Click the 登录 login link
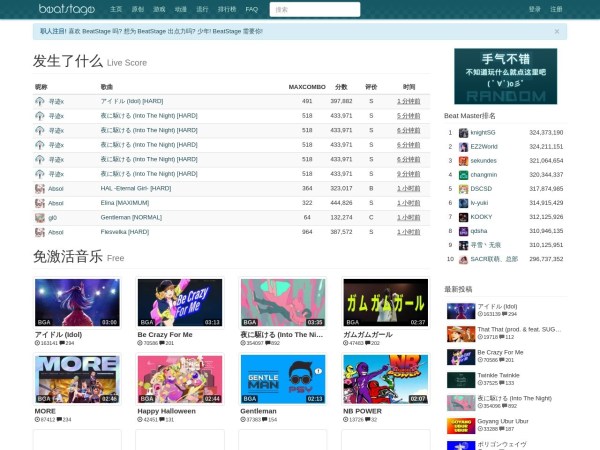This screenshot has width=600, height=450. coord(534,9)
